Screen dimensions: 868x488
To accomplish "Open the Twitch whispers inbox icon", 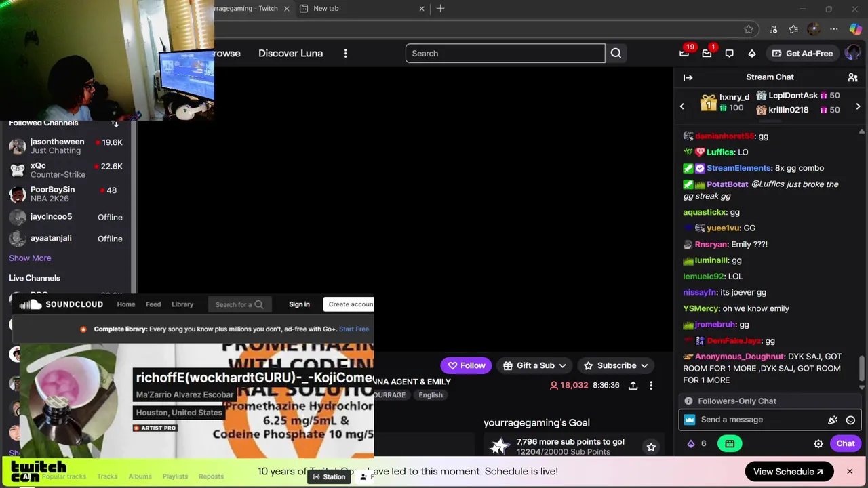I will tap(707, 54).
